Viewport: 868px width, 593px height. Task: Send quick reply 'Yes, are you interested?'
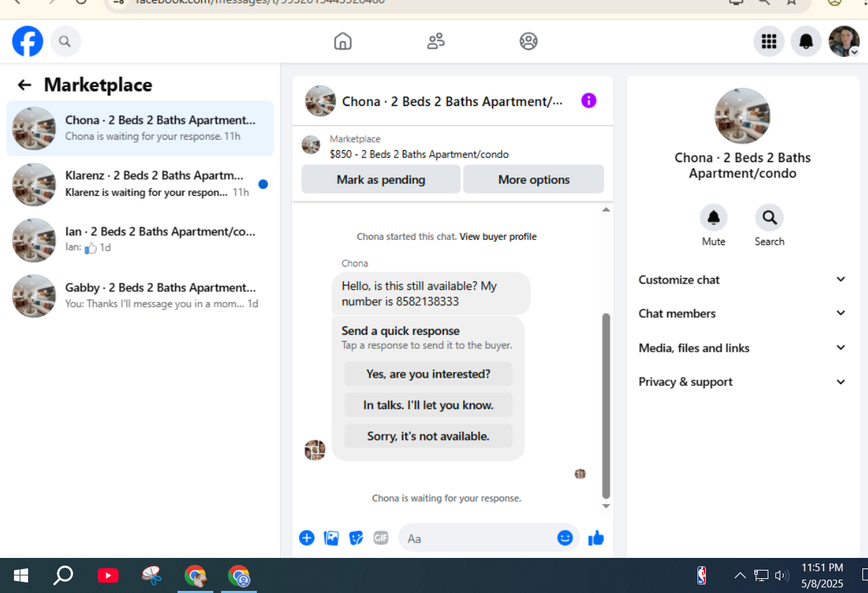tap(428, 374)
